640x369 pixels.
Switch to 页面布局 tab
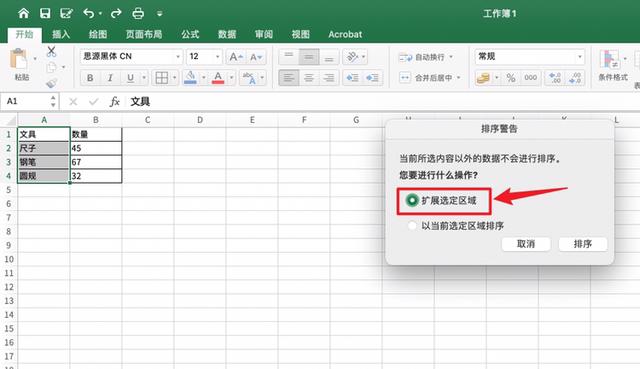(x=144, y=34)
